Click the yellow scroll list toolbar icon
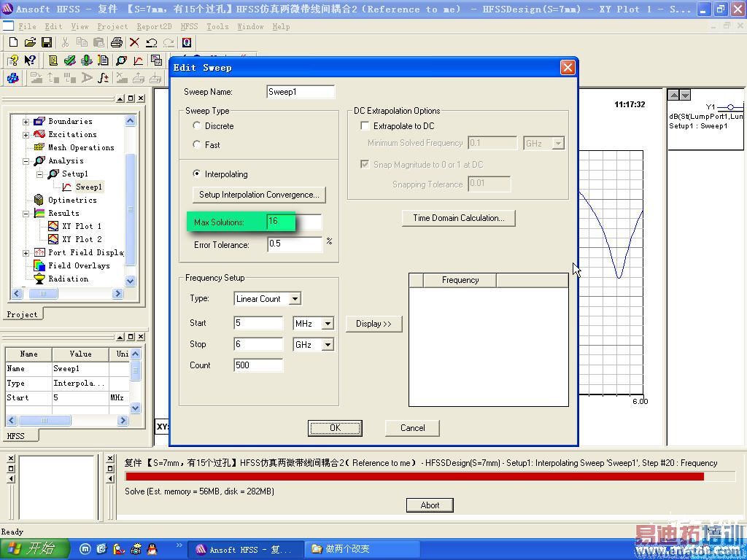Image resolution: width=747 pixels, height=560 pixels. 53,60
